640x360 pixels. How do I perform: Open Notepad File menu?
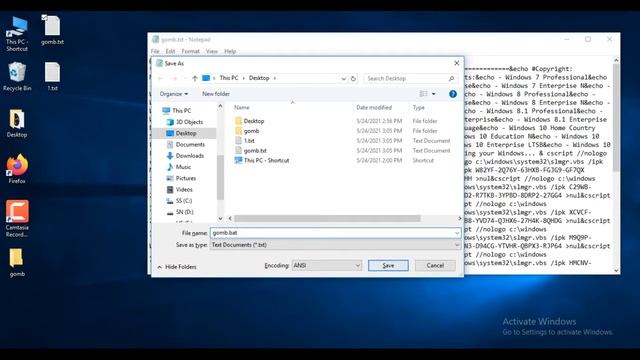pyautogui.click(x=155, y=51)
